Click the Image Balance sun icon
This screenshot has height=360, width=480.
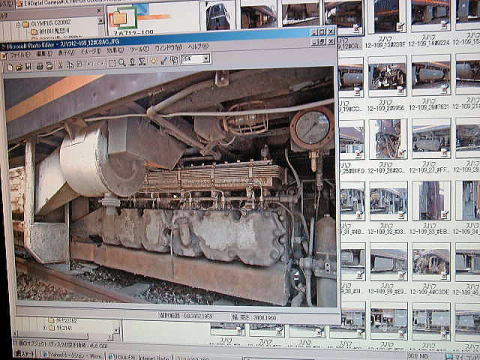point(154,61)
